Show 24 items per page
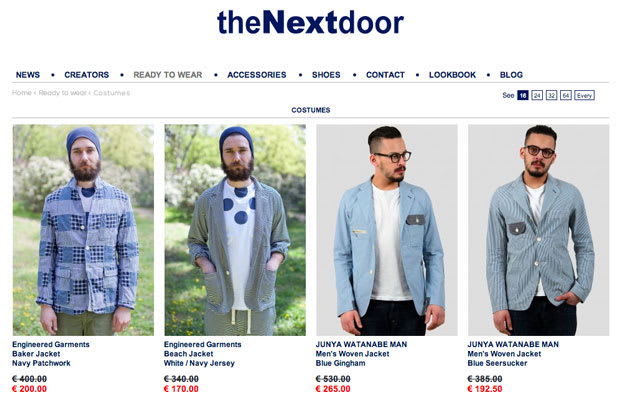Image resolution: width=620 pixels, height=400 pixels. tap(537, 95)
